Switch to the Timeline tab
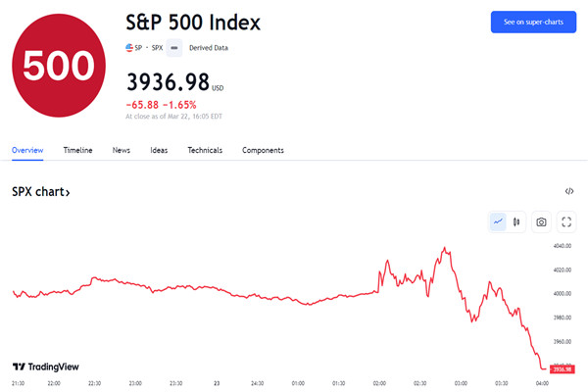 [77, 150]
